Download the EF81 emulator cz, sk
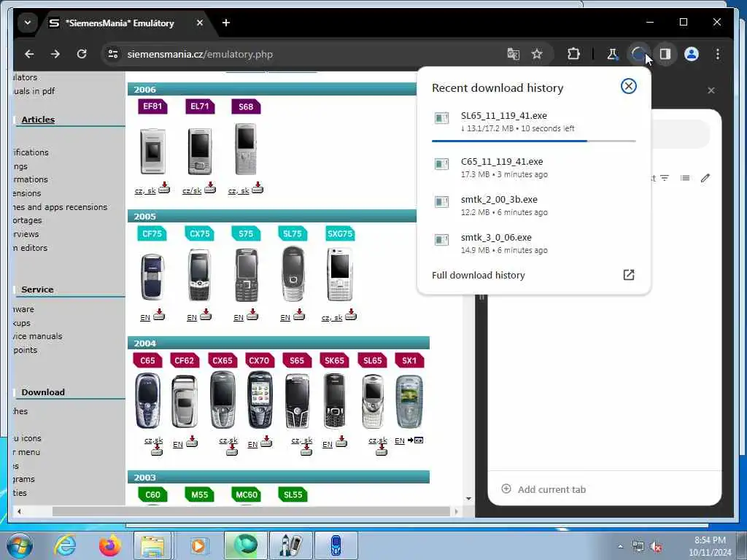 pos(152,189)
